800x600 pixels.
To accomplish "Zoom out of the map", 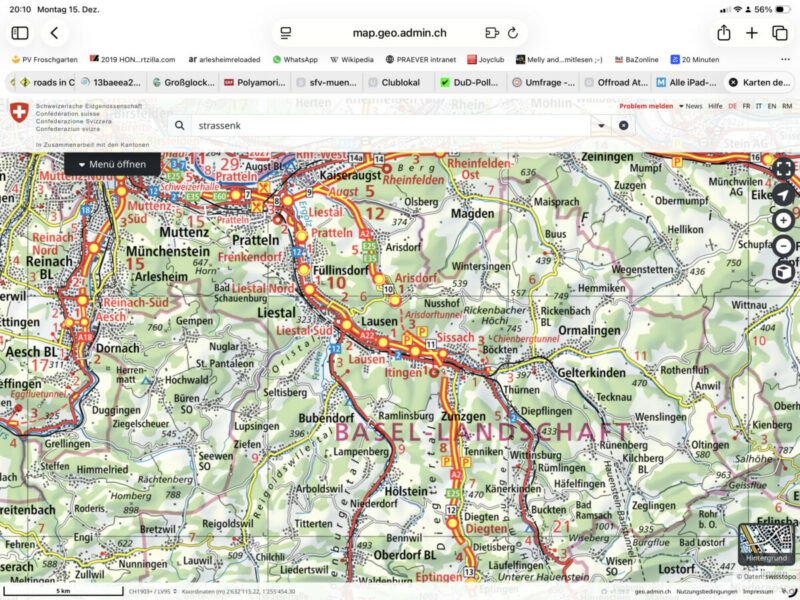I will [x=783, y=246].
